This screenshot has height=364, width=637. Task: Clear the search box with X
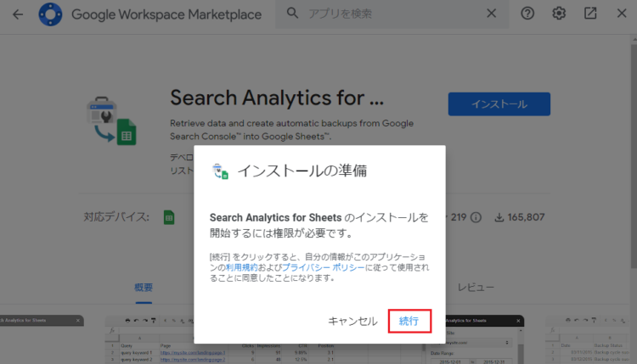tap(491, 14)
